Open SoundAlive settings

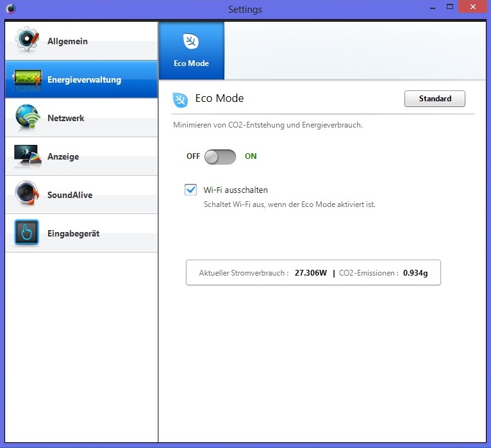[x=81, y=195]
